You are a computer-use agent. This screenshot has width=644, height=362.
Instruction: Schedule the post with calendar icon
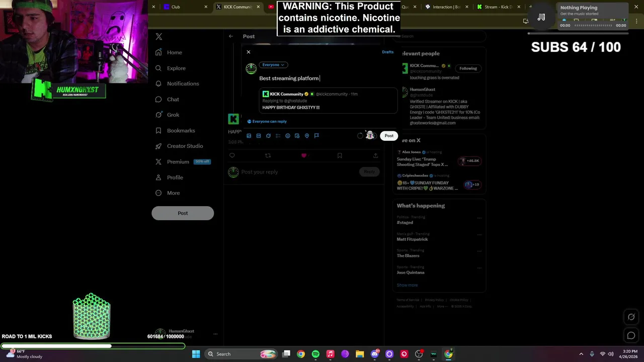[x=297, y=136]
